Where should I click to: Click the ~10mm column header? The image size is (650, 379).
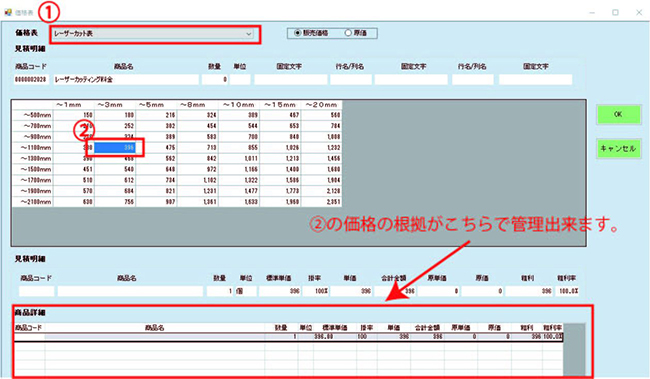coord(239,105)
